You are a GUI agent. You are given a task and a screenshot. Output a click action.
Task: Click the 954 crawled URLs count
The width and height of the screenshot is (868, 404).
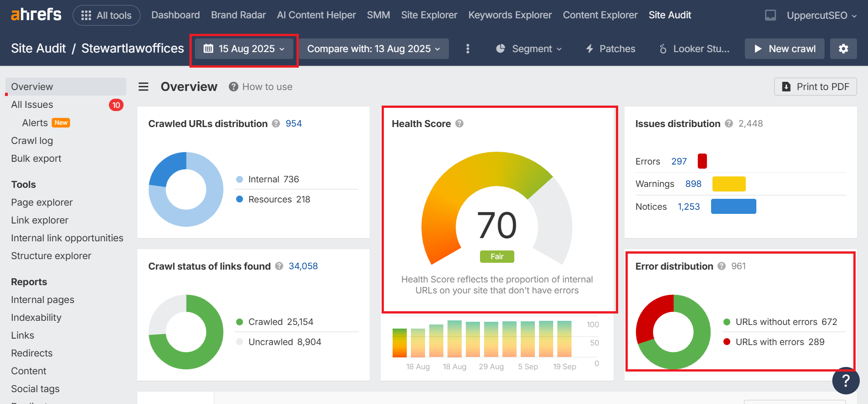[294, 123]
